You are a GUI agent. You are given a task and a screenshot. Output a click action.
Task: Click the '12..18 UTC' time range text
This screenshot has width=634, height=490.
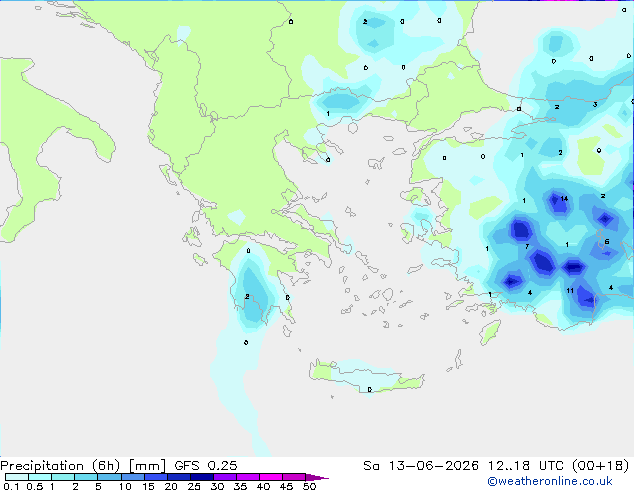point(526,466)
